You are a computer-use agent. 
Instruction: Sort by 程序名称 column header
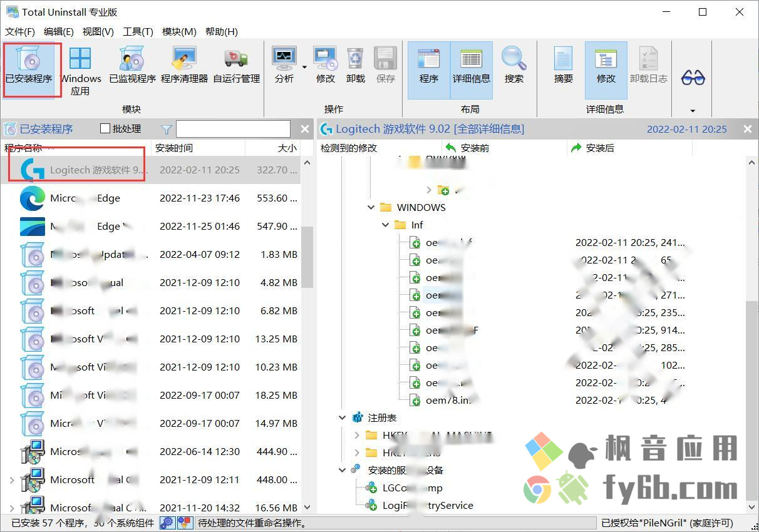[75, 148]
